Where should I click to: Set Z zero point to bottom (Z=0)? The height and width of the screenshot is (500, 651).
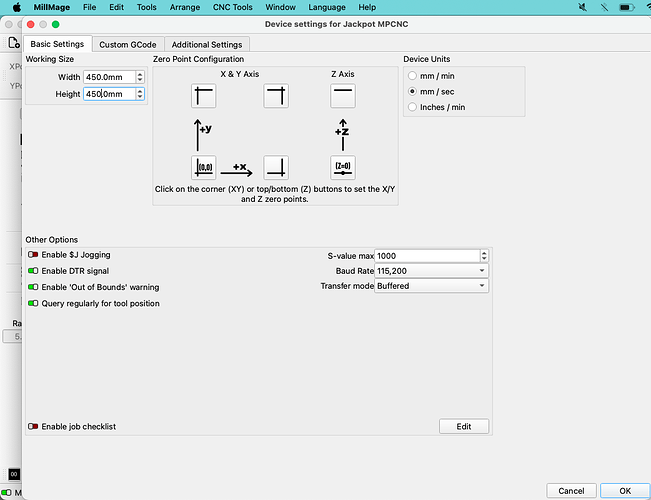tap(343, 167)
